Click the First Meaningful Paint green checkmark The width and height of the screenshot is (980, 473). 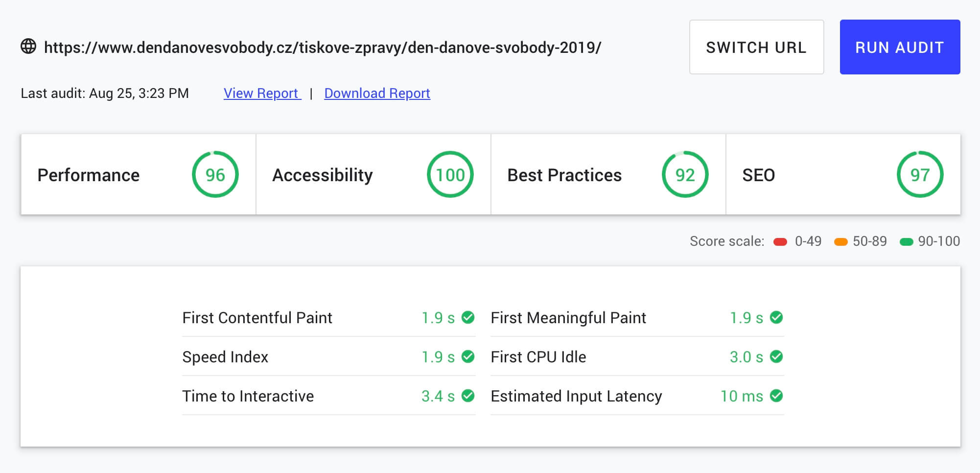776,317
